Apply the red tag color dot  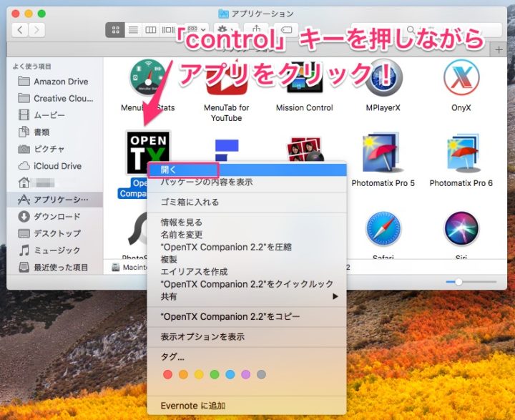pyautogui.click(x=167, y=374)
